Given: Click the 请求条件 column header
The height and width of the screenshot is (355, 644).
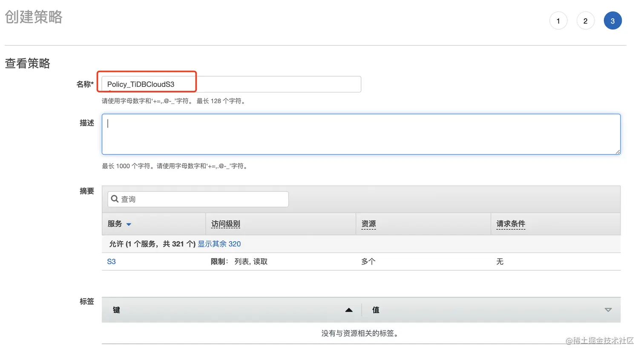Looking at the screenshot, I should click(511, 224).
